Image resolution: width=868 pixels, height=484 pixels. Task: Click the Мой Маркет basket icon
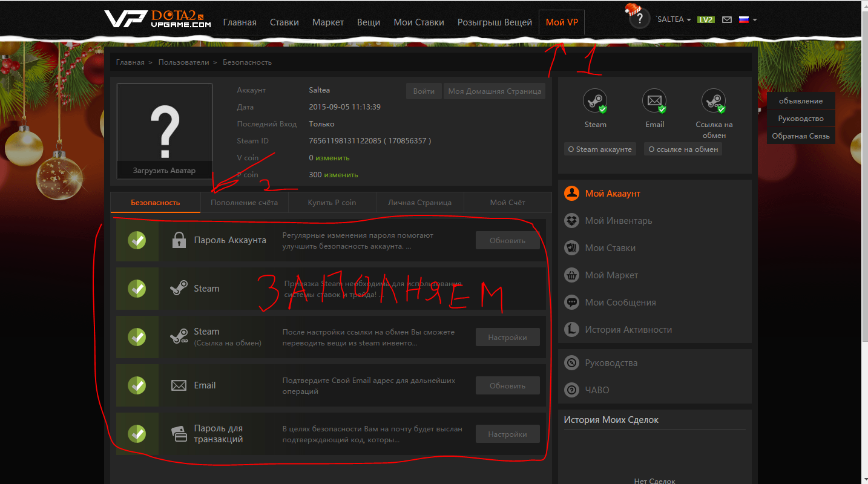click(x=571, y=275)
